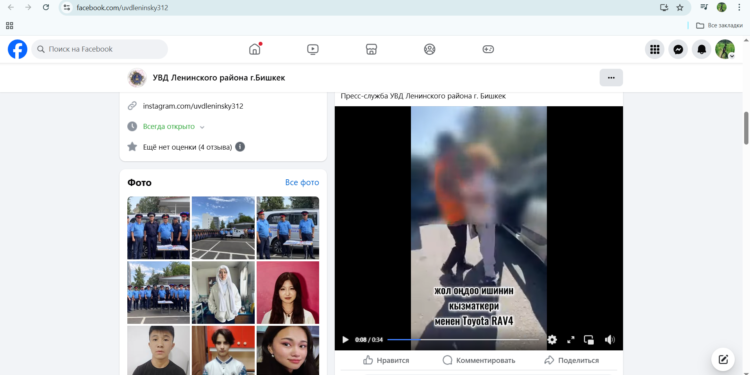This screenshot has width=750, height=375.
Task: Click the page profile picture in header
Action: coord(137,77)
